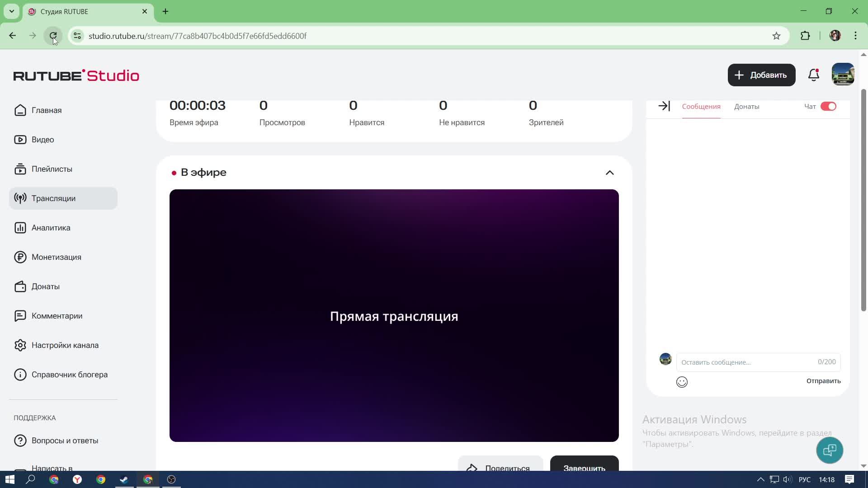
Task: Open Донаты wallet sidebar item
Action: click(45, 286)
